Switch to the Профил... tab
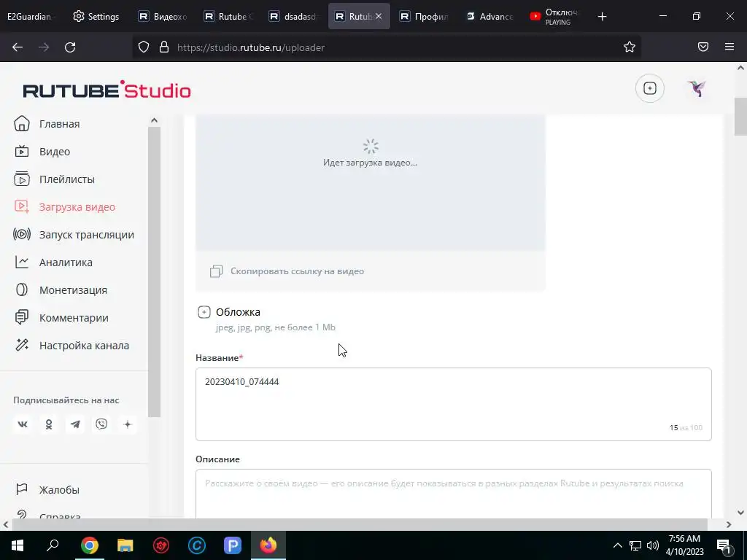The height and width of the screenshot is (560, 747). pyautogui.click(x=424, y=16)
